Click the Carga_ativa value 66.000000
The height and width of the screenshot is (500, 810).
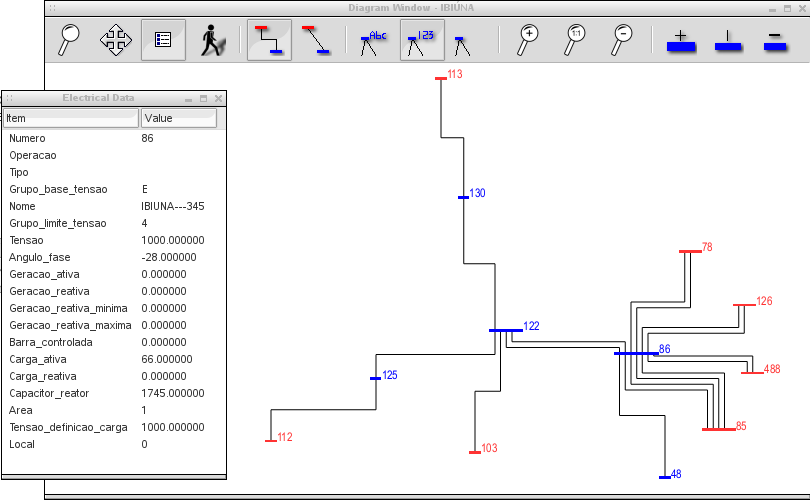[x=167, y=360]
